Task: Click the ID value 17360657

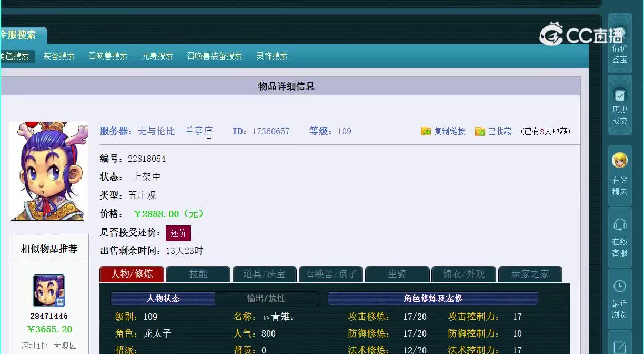Action: click(271, 131)
